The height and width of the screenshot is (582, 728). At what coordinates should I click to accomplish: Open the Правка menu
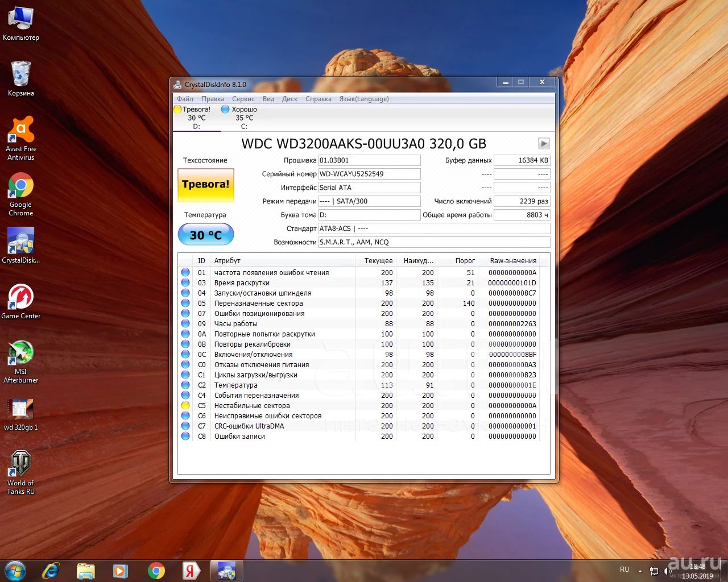coord(212,99)
